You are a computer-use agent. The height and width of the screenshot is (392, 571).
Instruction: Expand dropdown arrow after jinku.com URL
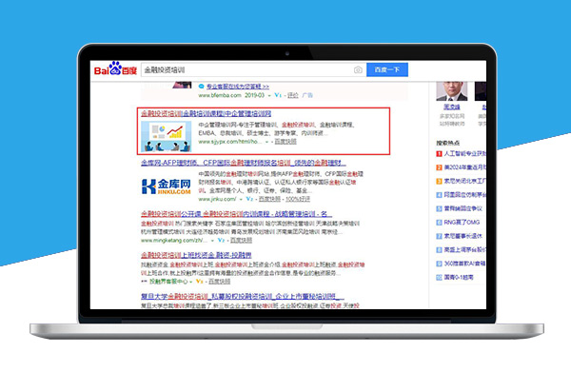(241, 200)
